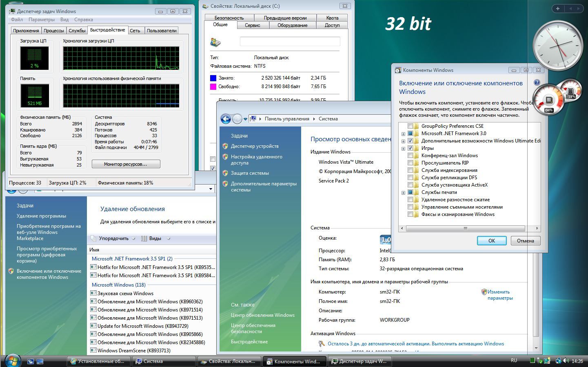The width and height of the screenshot is (588, 367).
Task: Collapse the Microsoft Windows (118) group
Action: [x=118, y=285]
